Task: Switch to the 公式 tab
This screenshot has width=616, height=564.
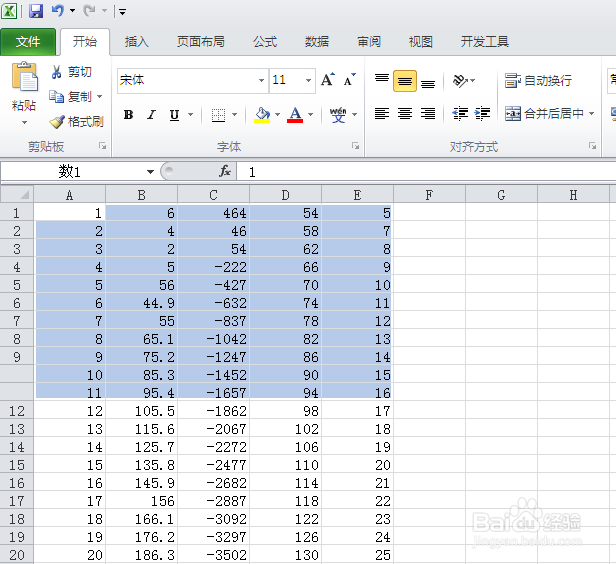Action: [265, 42]
